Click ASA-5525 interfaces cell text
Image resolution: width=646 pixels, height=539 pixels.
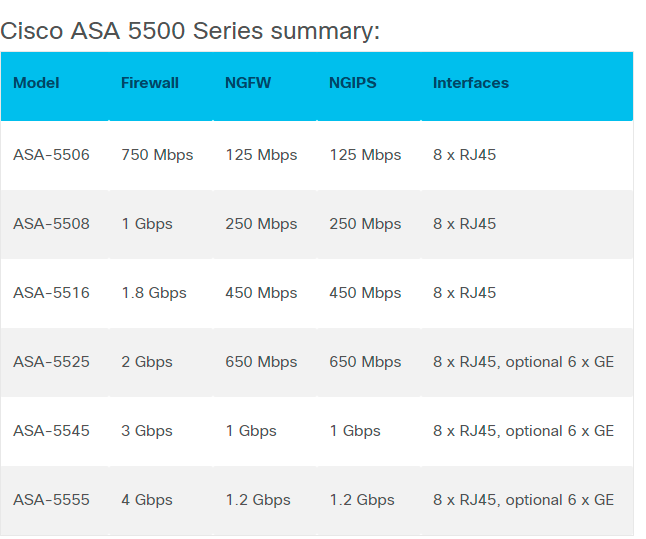523,362
